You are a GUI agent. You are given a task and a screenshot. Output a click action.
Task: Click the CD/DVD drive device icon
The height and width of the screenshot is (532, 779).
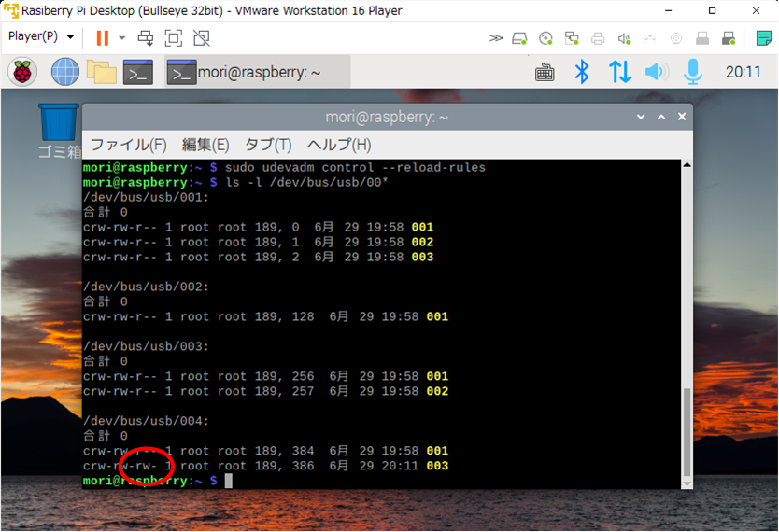(545, 38)
